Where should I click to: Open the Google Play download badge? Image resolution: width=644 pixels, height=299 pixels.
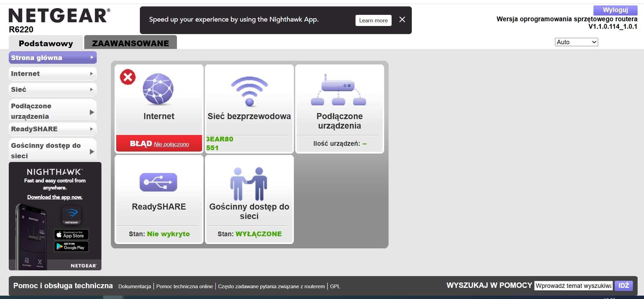pyautogui.click(x=71, y=246)
